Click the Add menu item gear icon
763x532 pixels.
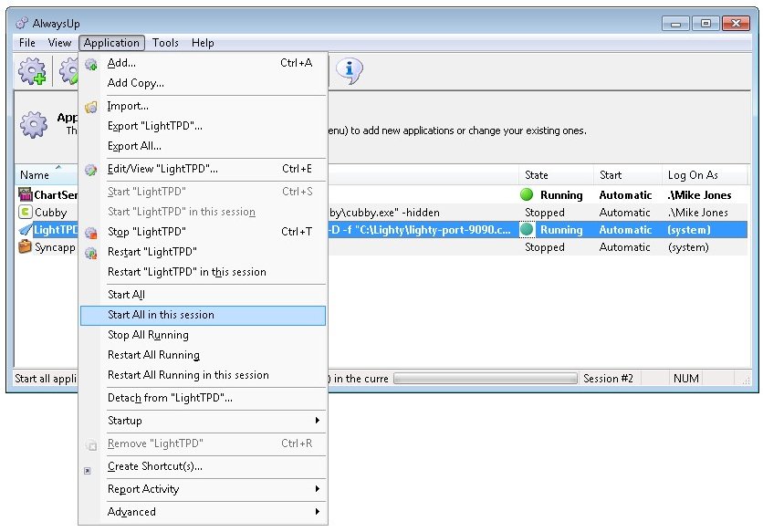pos(91,64)
